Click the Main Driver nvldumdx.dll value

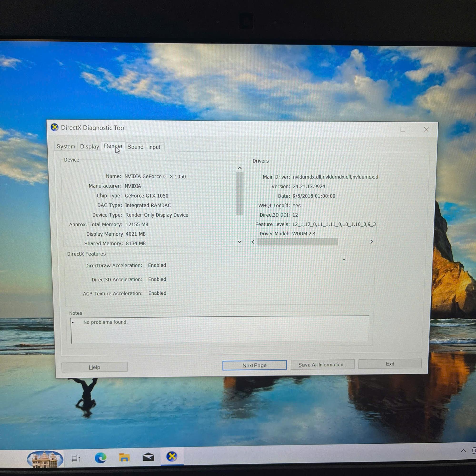pyautogui.click(x=335, y=177)
